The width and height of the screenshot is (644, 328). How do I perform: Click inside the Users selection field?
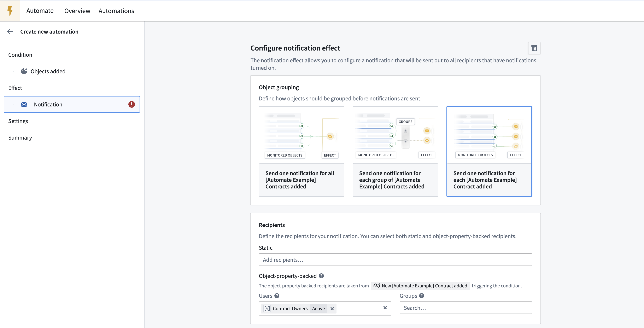coord(325,309)
